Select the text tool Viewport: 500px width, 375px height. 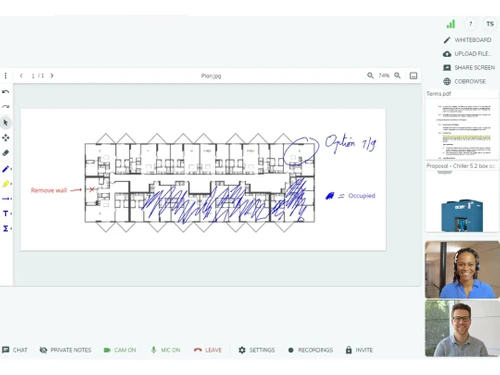point(5,213)
